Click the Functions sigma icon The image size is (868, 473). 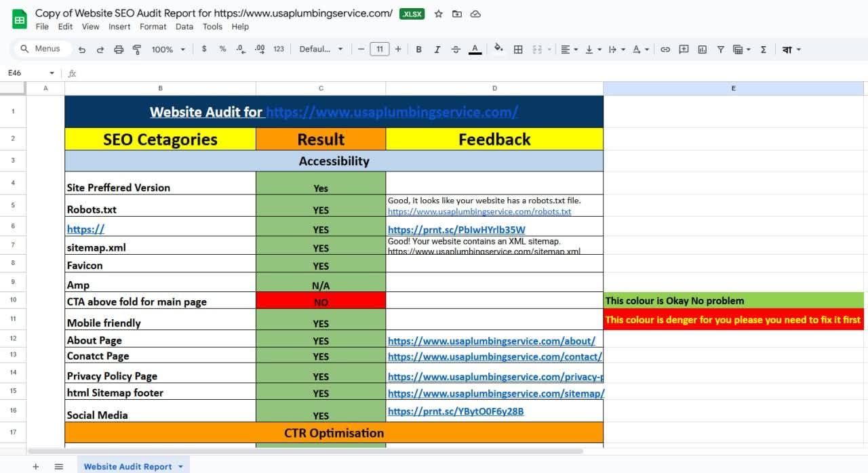pyautogui.click(x=764, y=49)
